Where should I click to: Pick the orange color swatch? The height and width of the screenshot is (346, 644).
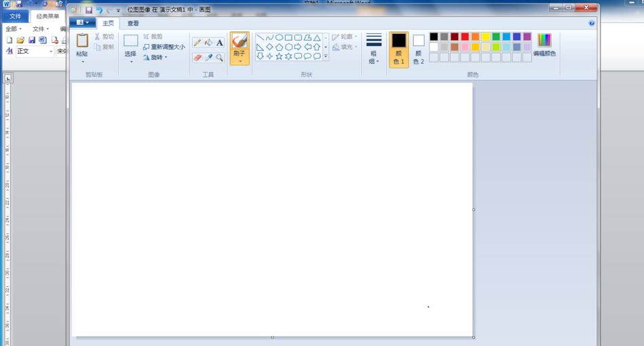[x=475, y=37]
